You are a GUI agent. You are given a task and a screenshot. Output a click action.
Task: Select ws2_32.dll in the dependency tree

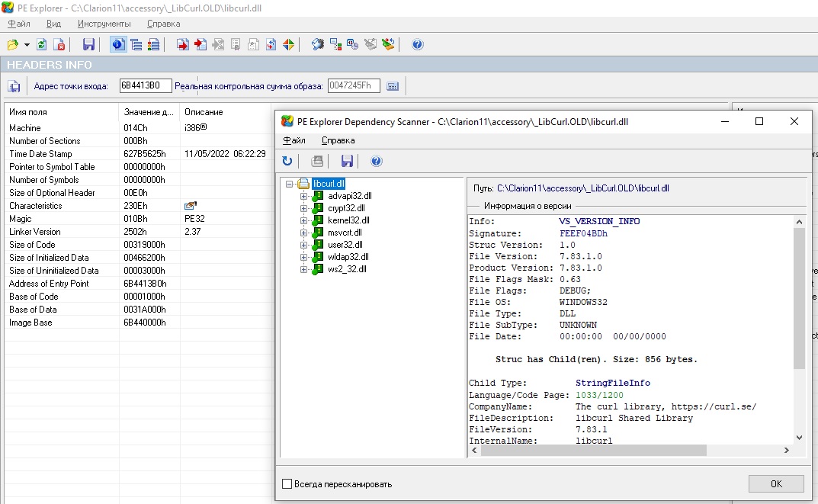tap(347, 269)
